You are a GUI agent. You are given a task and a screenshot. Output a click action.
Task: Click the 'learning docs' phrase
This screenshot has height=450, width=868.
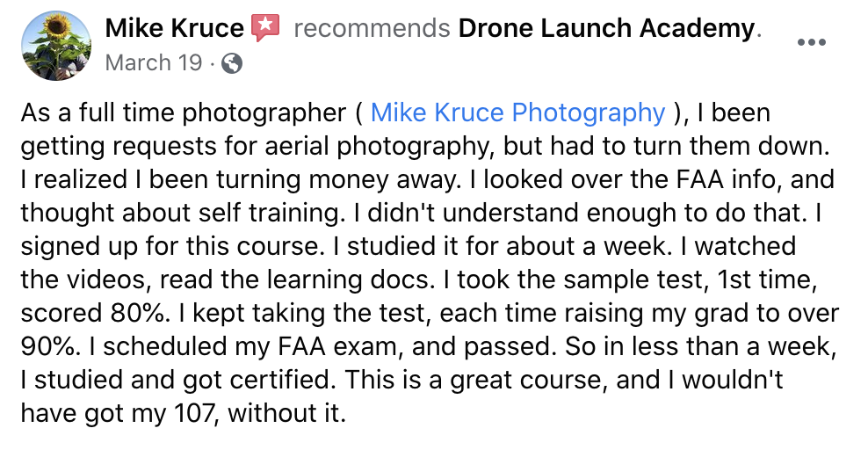click(x=348, y=279)
